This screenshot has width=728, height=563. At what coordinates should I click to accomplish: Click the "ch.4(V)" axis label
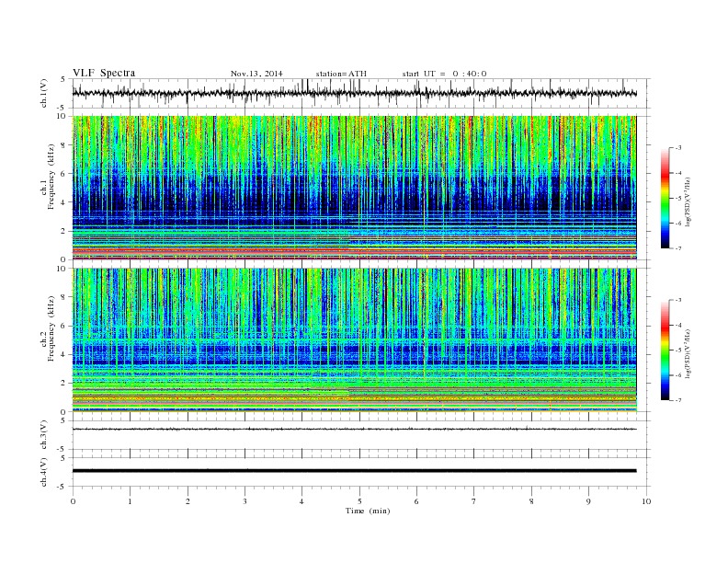coord(44,472)
